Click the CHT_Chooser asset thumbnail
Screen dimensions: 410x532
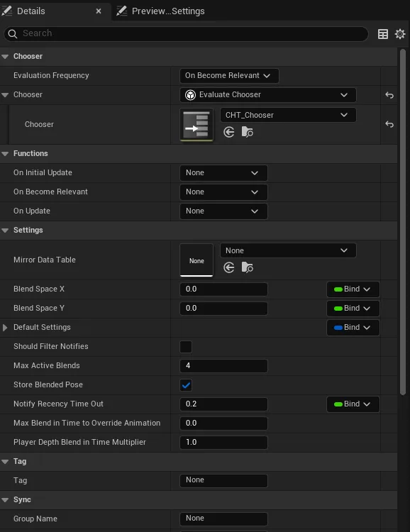(196, 125)
